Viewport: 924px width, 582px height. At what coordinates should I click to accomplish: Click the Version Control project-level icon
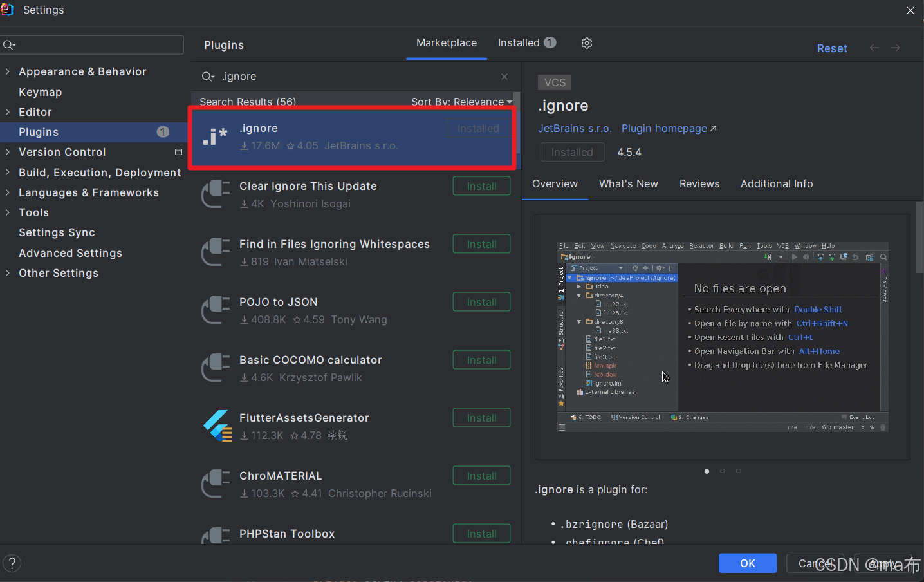(x=178, y=152)
